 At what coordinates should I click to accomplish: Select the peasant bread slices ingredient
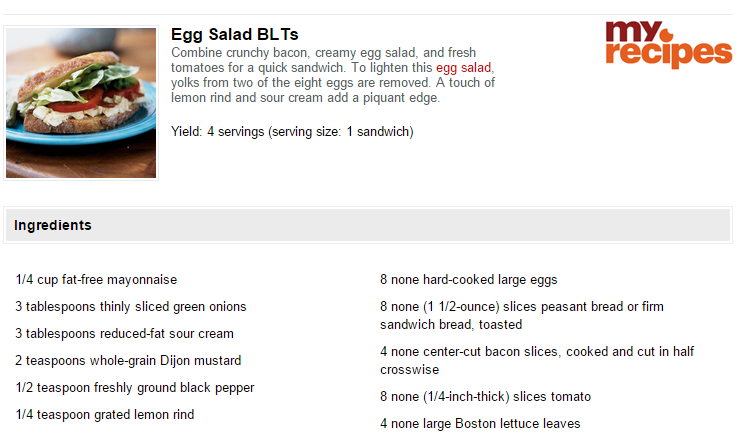522,316
